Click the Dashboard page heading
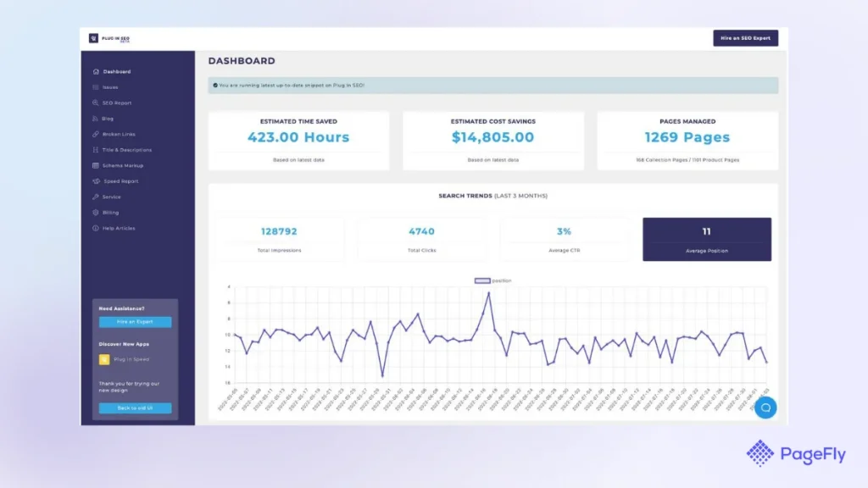 tap(242, 61)
